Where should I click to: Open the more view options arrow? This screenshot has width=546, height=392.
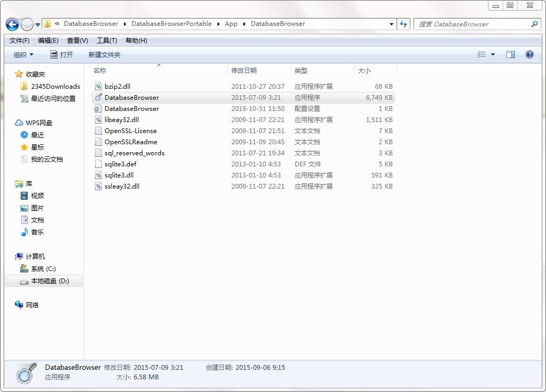493,54
